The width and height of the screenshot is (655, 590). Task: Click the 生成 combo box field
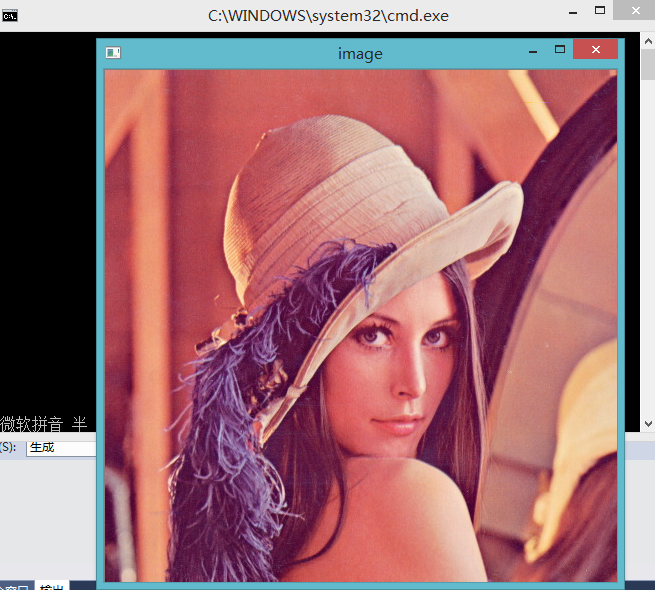point(61,448)
